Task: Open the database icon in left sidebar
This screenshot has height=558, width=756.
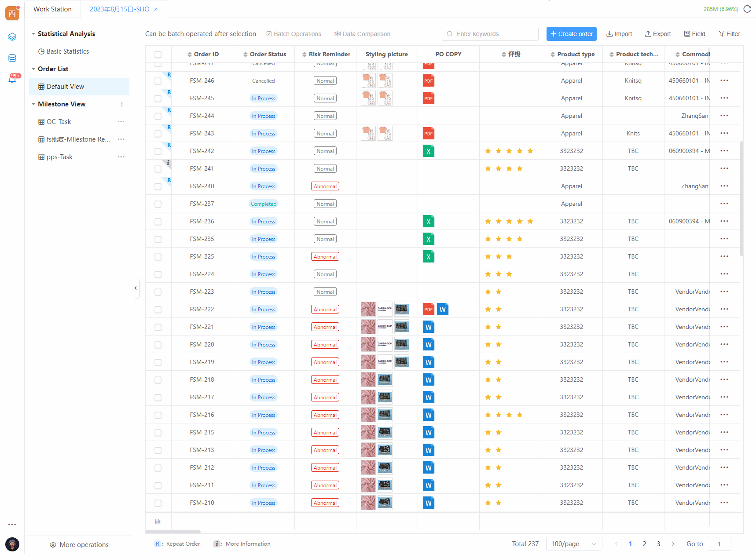Action: coord(12,58)
